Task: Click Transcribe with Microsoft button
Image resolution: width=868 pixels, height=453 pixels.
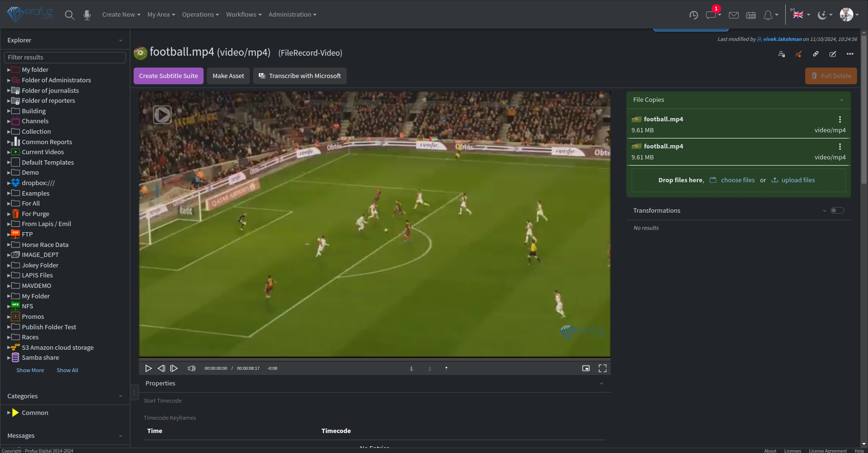Action: pyautogui.click(x=300, y=76)
